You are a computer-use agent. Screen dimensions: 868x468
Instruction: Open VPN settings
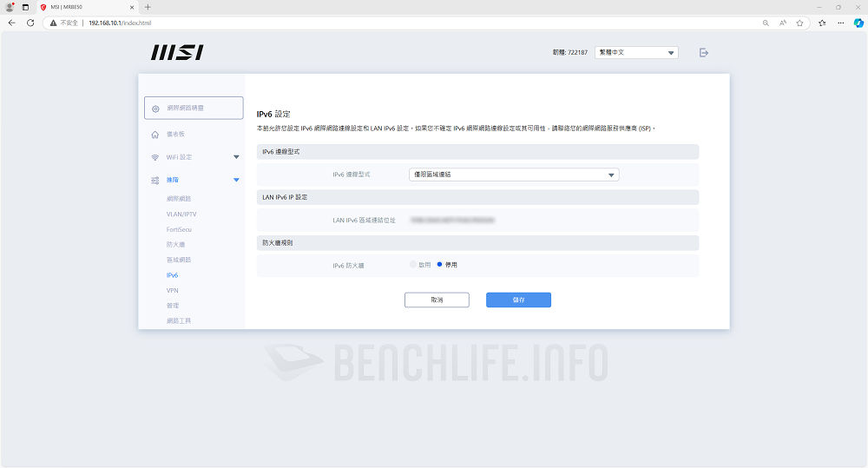[172, 290]
